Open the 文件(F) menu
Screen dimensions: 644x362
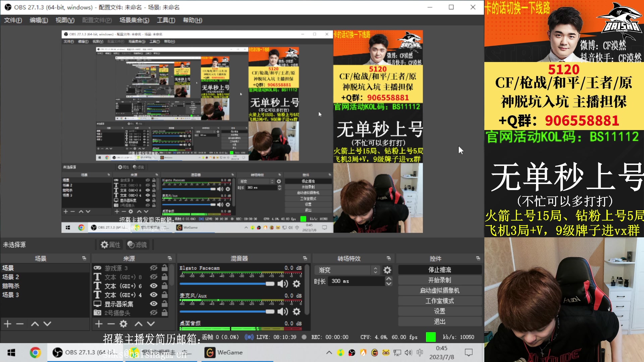13,20
